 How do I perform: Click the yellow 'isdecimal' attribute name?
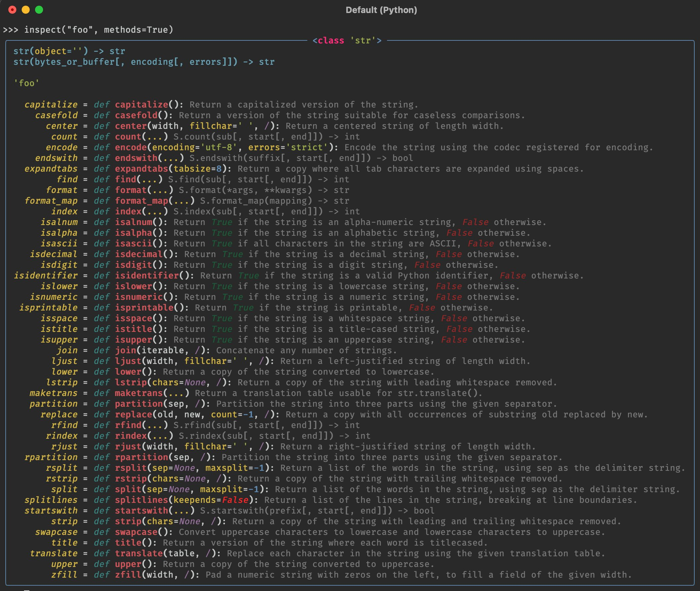tap(54, 254)
